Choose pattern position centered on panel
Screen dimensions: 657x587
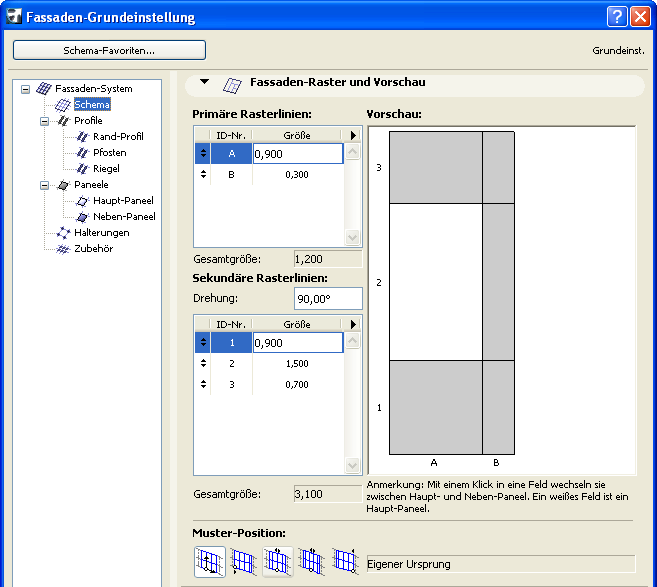coord(311,562)
